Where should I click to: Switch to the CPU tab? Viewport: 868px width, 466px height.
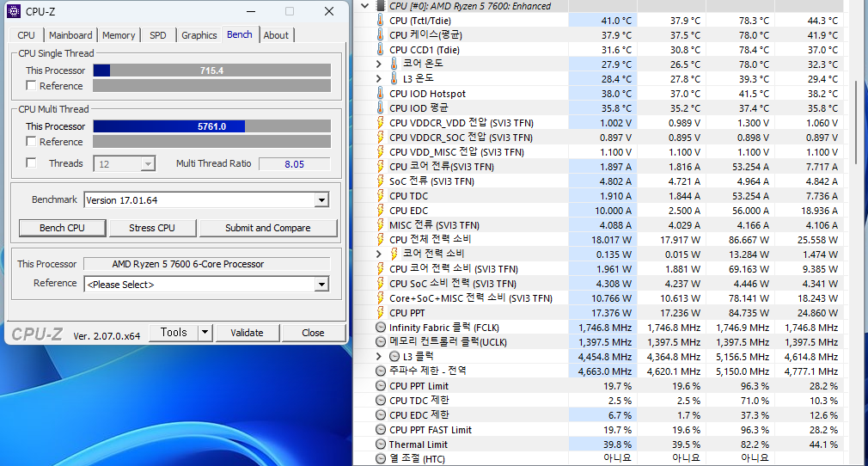[26, 35]
